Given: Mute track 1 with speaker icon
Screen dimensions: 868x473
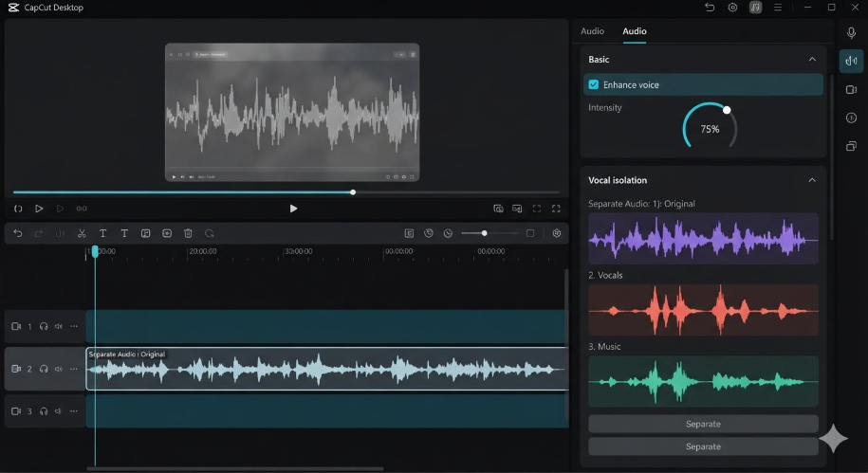Looking at the screenshot, I should 58,326.
